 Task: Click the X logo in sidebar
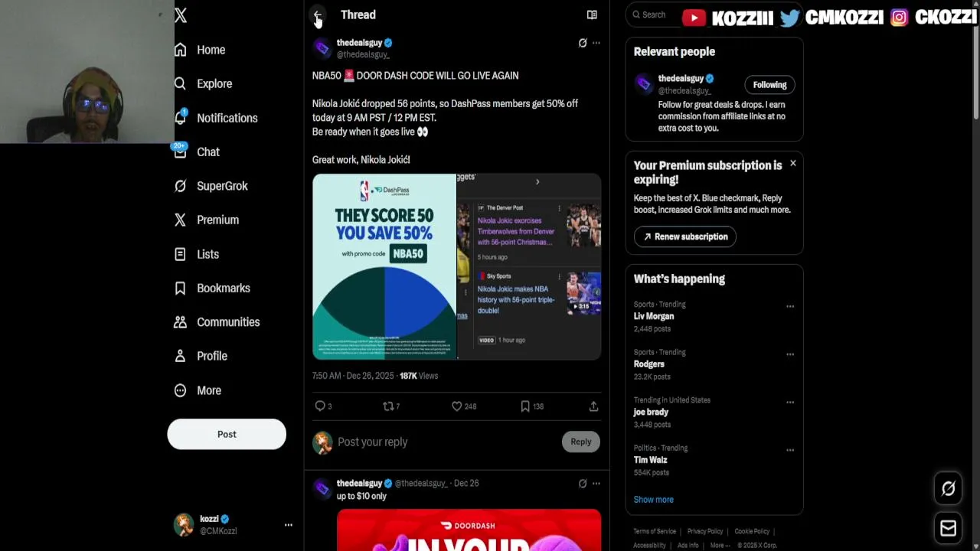(x=181, y=15)
